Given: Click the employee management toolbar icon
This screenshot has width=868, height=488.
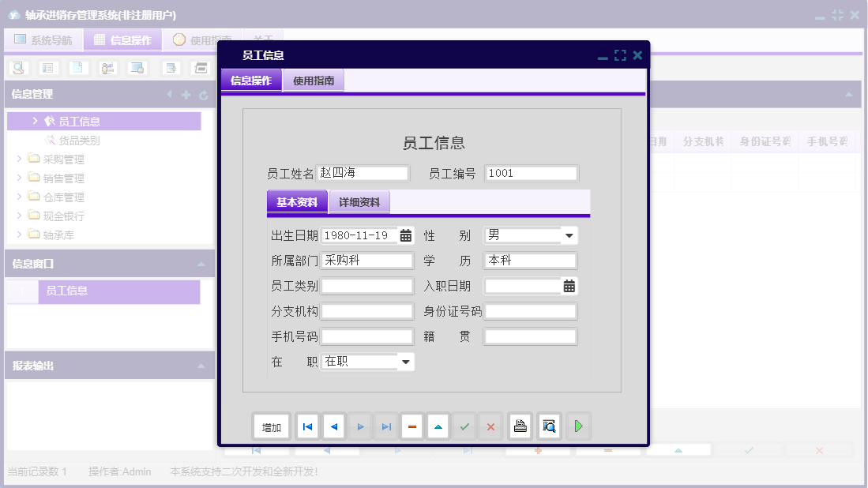Looking at the screenshot, I should pyautogui.click(x=108, y=68).
